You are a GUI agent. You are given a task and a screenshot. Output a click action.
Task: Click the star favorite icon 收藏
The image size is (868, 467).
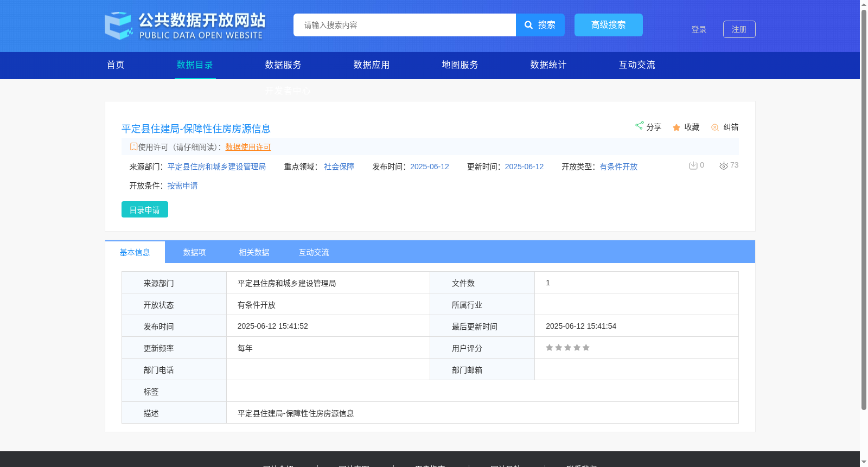click(676, 127)
